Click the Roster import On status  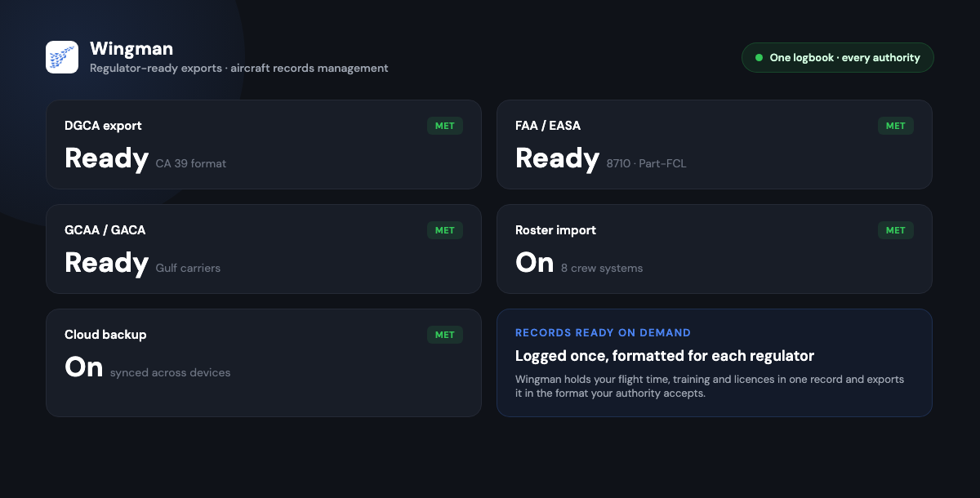535,262
